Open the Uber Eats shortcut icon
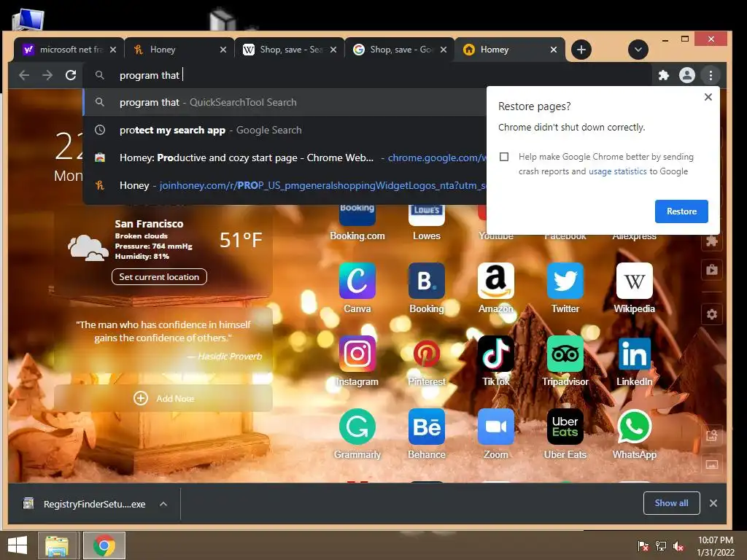 coord(565,427)
